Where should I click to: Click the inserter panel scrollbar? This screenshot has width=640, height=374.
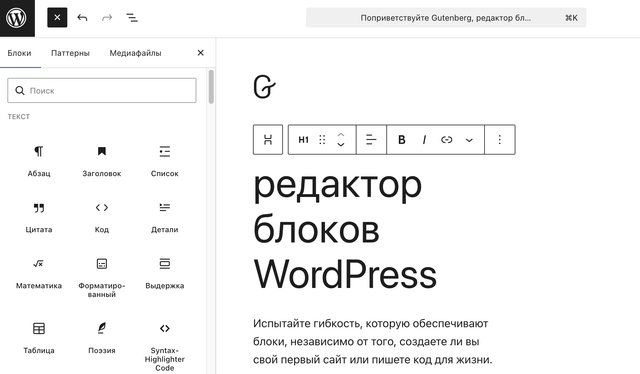tap(211, 87)
